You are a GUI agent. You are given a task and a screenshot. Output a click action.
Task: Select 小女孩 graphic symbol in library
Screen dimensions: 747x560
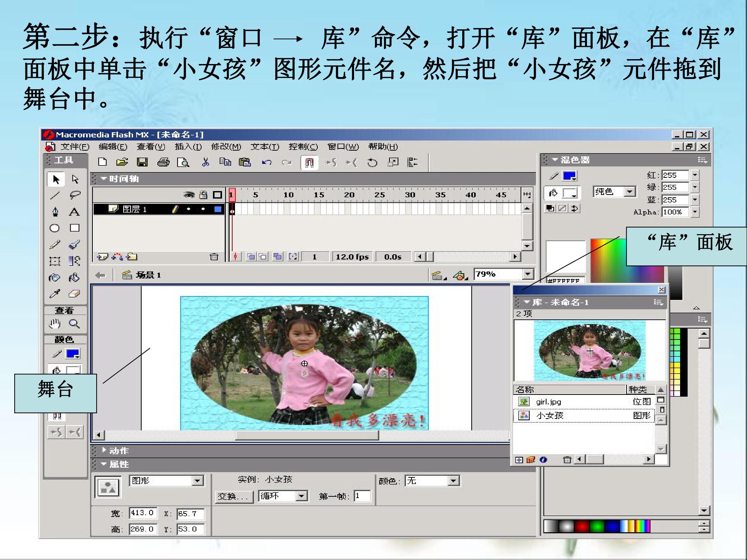point(584,416)
